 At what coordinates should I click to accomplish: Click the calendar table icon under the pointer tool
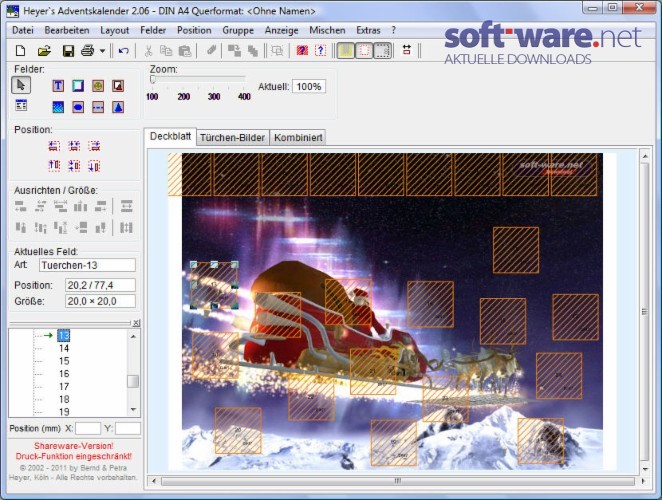click(x=21, y=105)
